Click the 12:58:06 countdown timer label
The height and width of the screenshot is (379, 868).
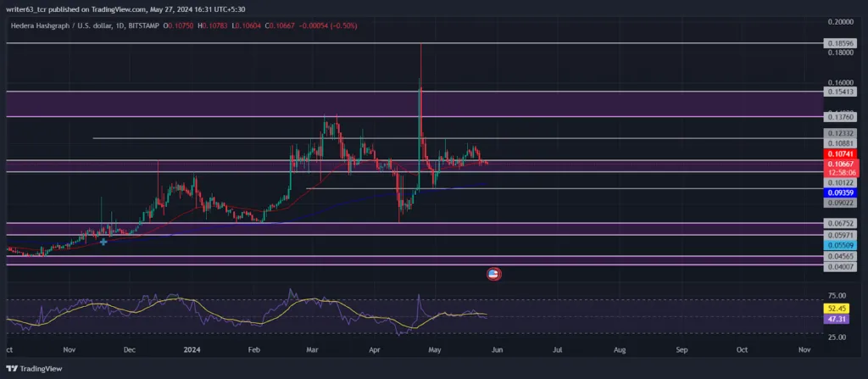tap(840, 173)
